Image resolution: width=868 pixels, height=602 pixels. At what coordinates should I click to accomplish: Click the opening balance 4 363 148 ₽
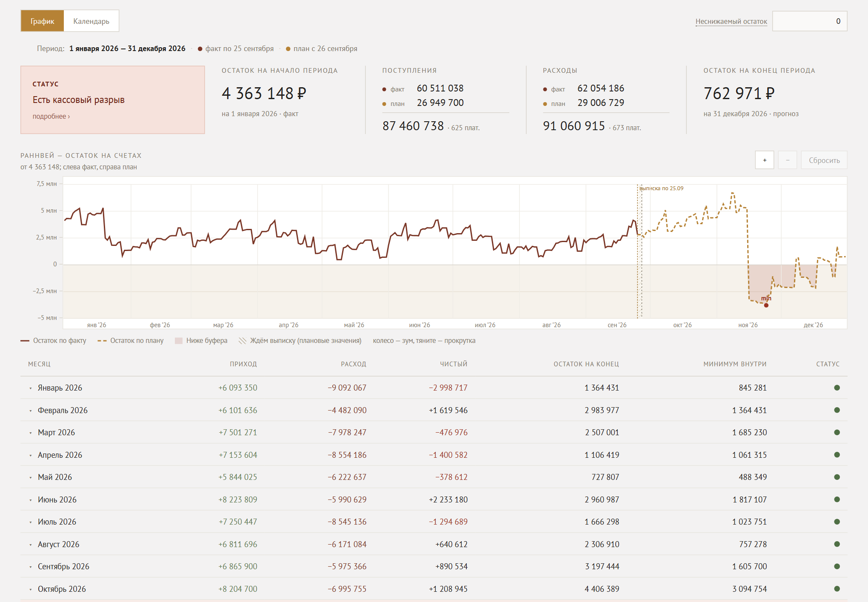264,93
